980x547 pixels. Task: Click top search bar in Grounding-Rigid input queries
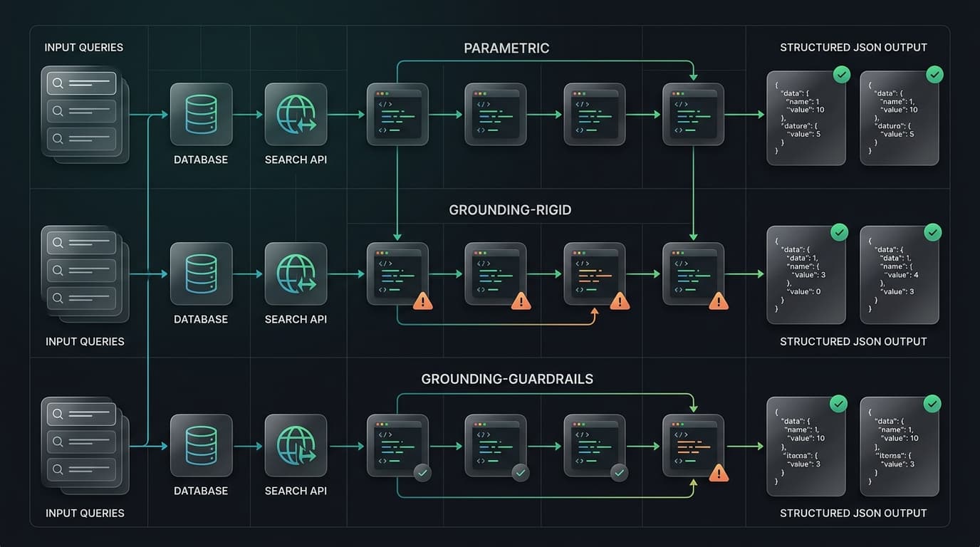point(81,243)
